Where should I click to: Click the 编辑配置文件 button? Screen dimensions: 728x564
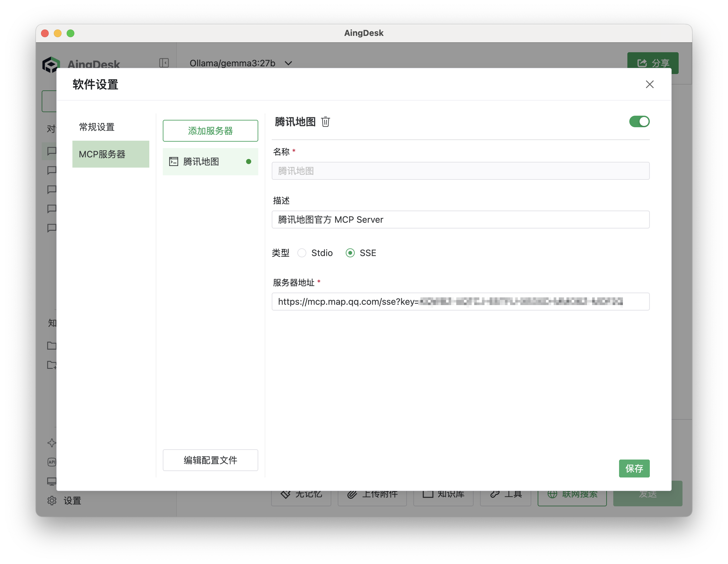(x=210, y=460)
